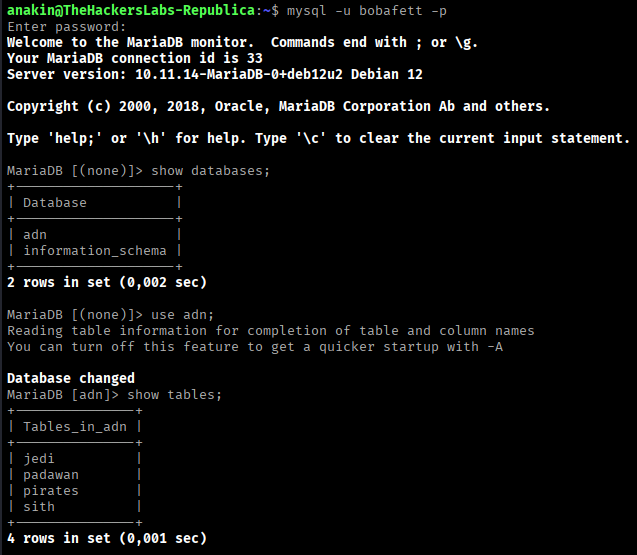The height and width of the screenshot is (555, 637).
Task: Click the green prompt 'anakin@TheHackersLabs-Republica'
Action: point(131,10)
